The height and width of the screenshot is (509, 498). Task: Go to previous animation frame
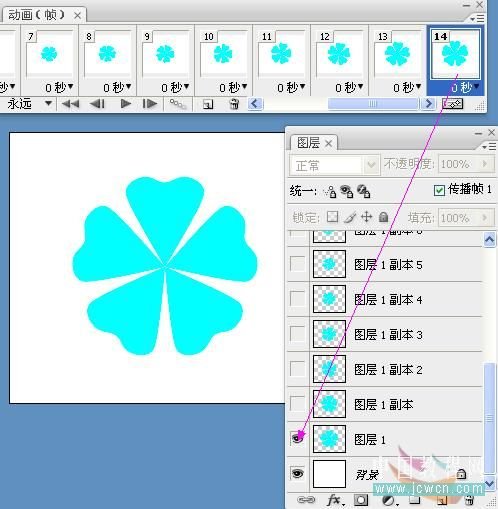pyautogui.click(x=97, y=104)
